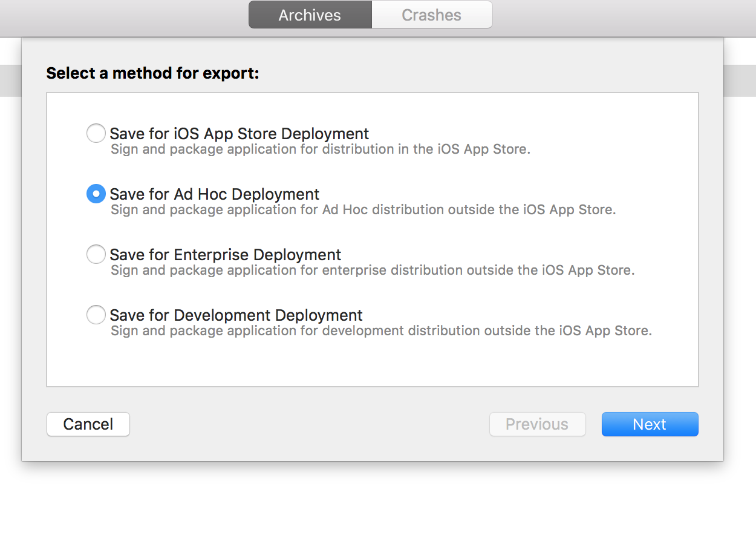Select Save for iOS App Store Deployment radio
756x541 pixels.
[x=96, y=133]
